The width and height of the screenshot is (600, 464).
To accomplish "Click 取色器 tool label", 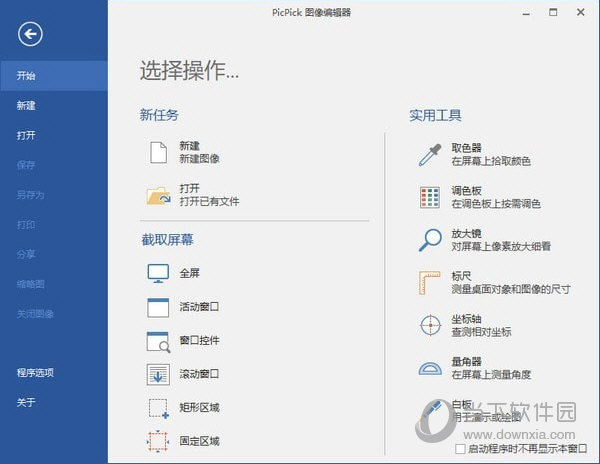I will point(466,148).
